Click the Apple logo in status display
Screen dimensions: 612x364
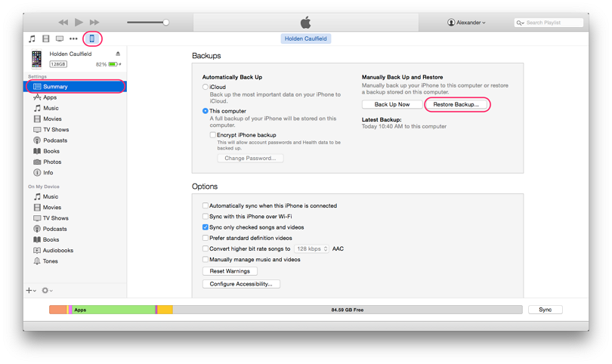[x=305, y=22]
